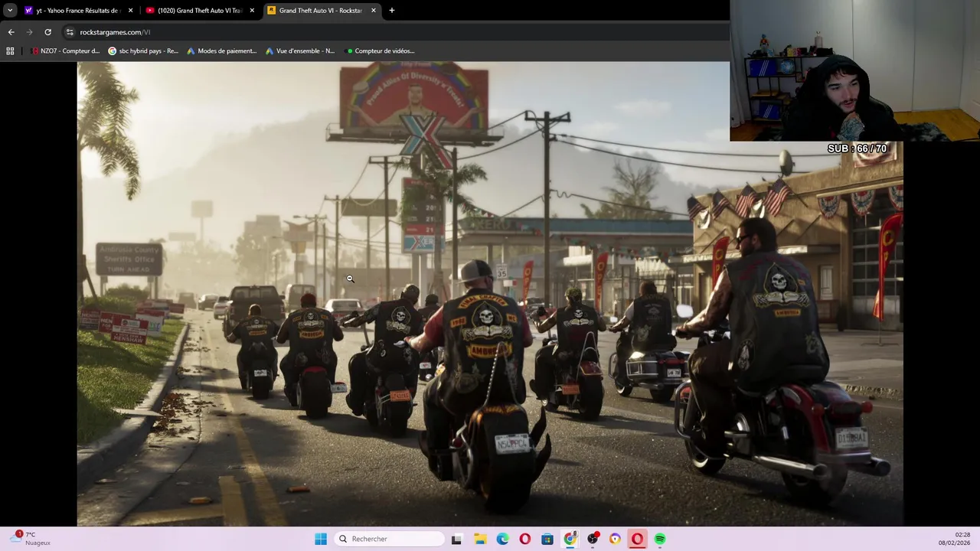
Task: Open File Explorer from the taskbar
Action: coord(480,539)
